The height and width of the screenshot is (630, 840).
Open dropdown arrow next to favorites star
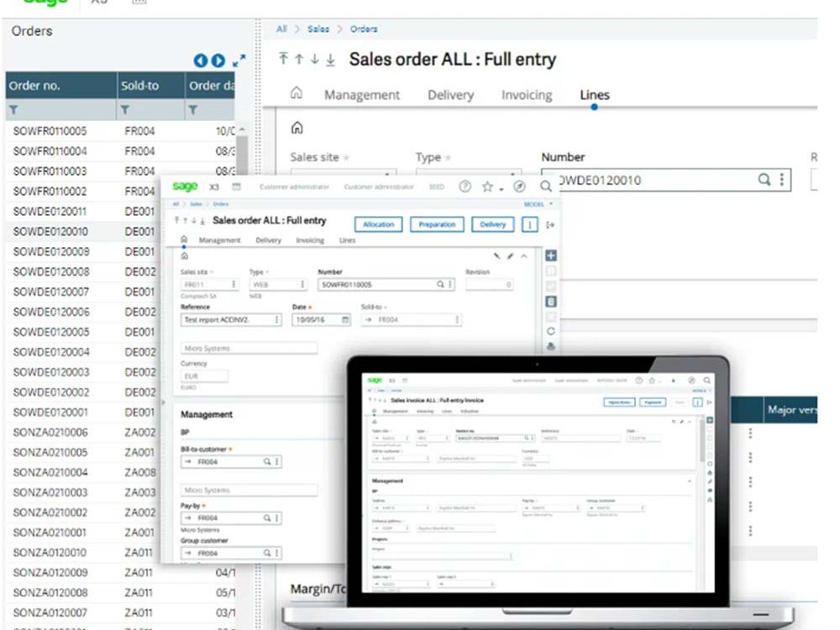(x=501, y=188)
